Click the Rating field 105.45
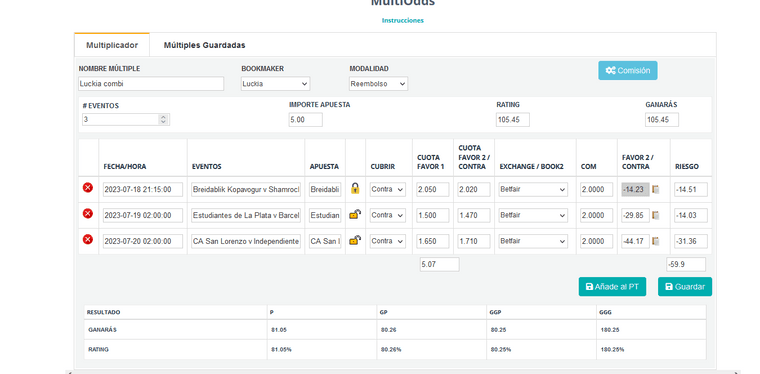The image size is (760, 374). coord(513,120)
